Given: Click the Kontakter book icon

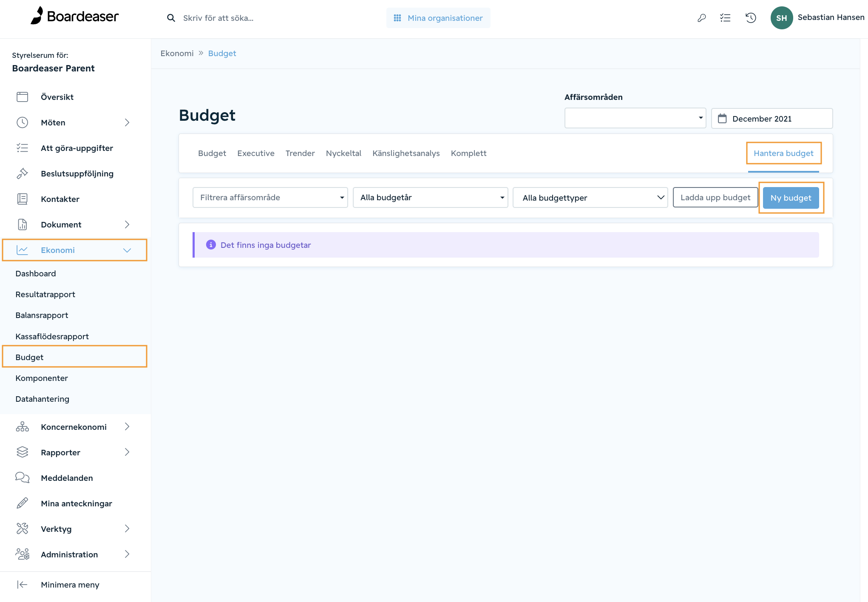Looking at the screenshot, I should [22, 199].
